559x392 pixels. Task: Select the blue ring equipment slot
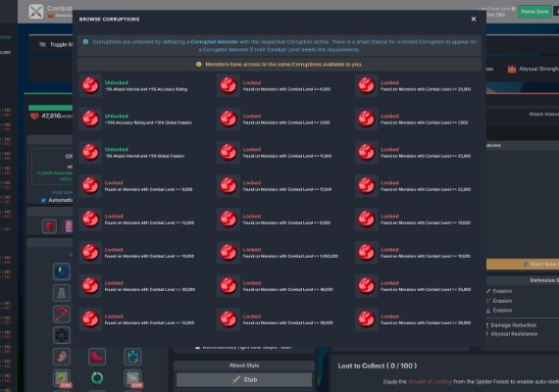tap(132, 357)
